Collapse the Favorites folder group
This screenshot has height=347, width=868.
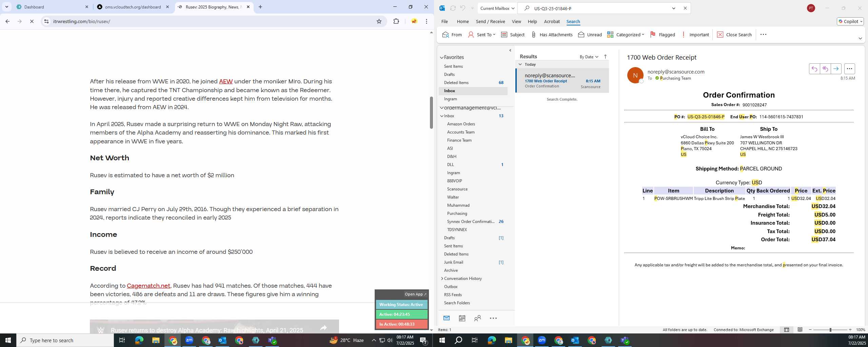point(442,58)
